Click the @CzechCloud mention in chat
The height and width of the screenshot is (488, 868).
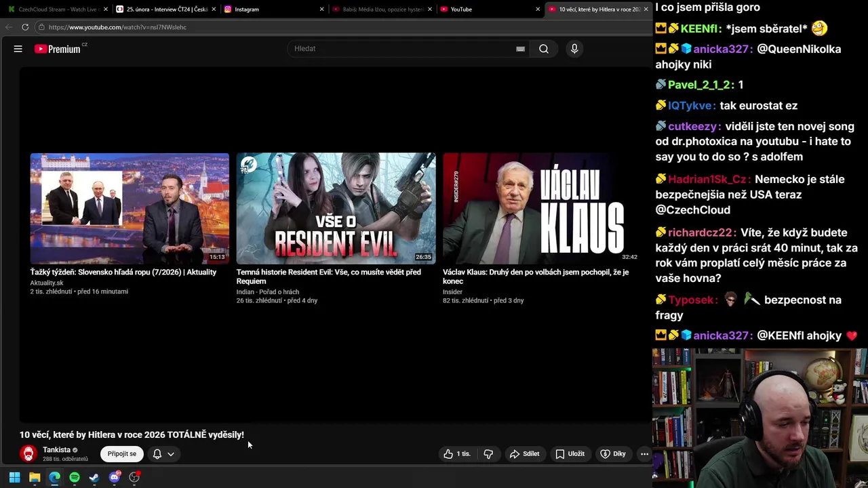(693, 210)
